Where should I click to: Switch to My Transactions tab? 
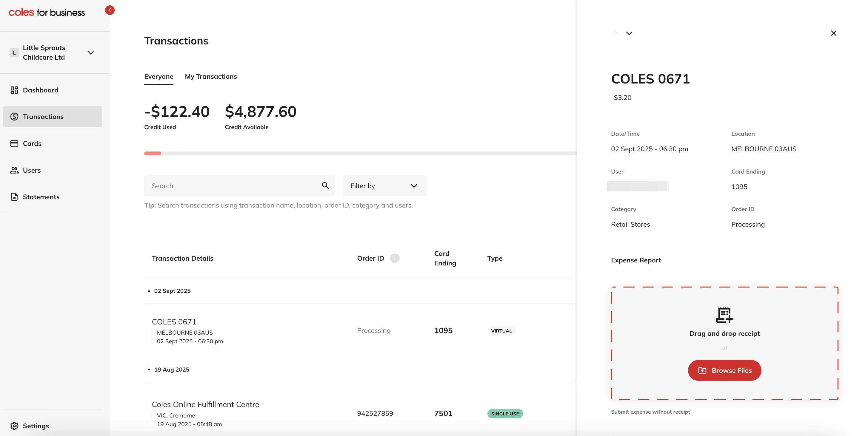tap(211, 76)
